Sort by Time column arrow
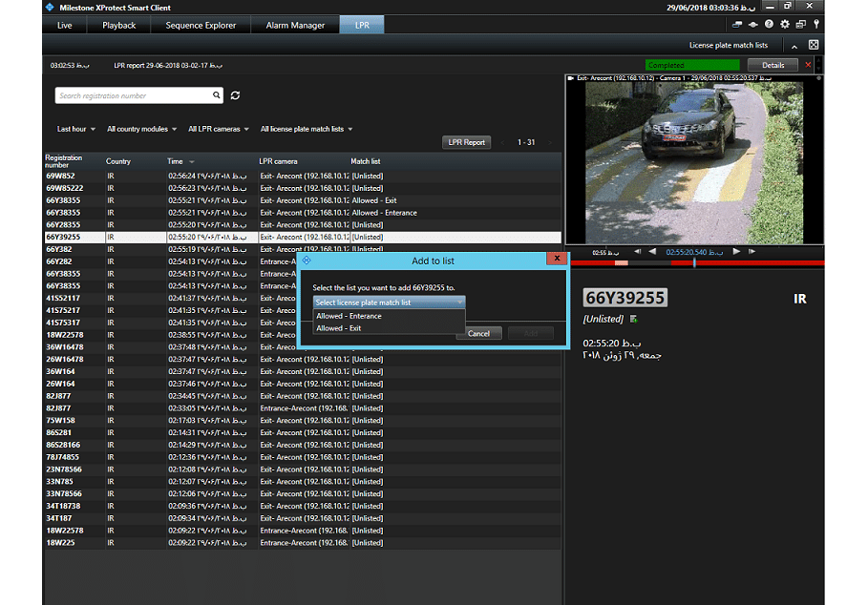The width and height of the screenshot is (868, 605). click(192, 161)
